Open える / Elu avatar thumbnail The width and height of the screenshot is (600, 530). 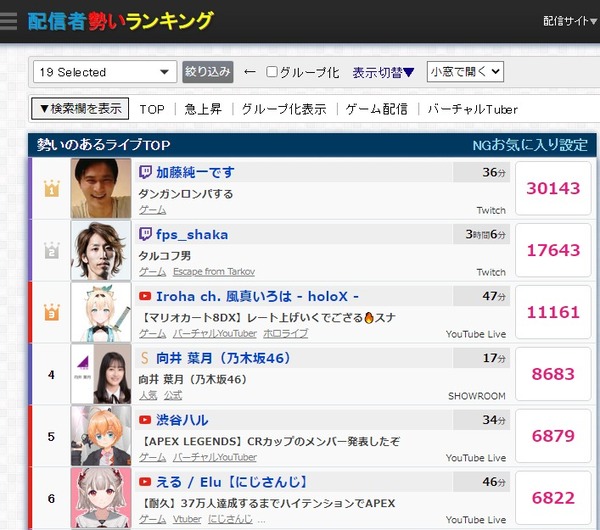[x=101, y=498]
